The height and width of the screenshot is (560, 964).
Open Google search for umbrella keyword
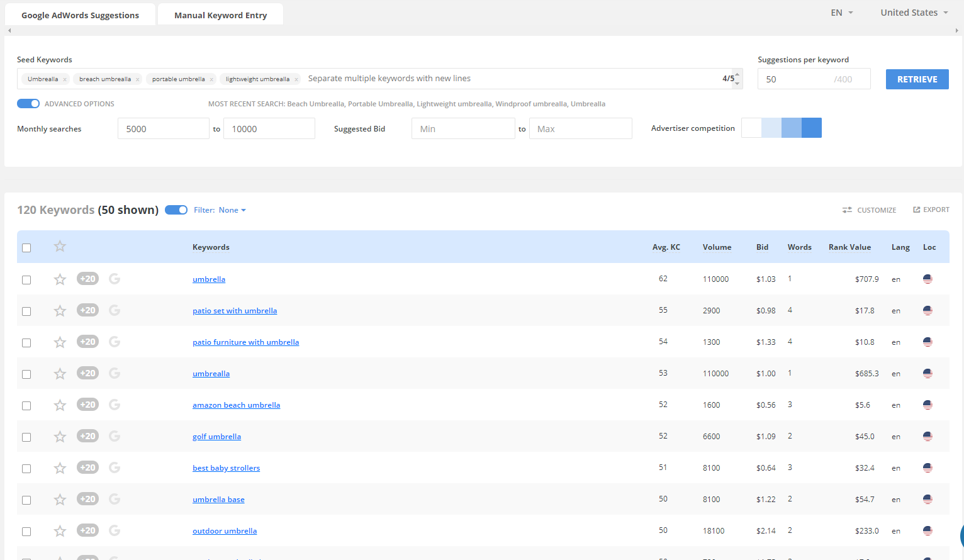(x=115, y=279)
